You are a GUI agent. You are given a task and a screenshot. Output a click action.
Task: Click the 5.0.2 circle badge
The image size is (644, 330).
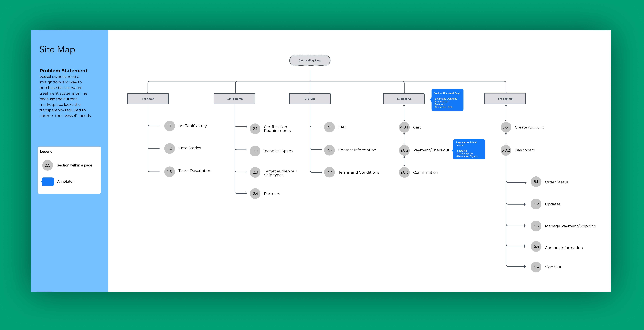[506, 150]
